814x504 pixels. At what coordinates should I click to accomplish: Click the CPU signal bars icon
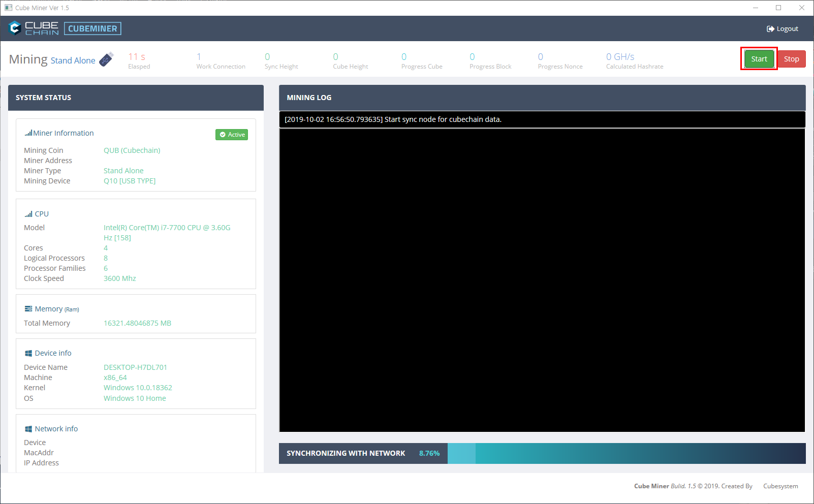coord(28,214)
